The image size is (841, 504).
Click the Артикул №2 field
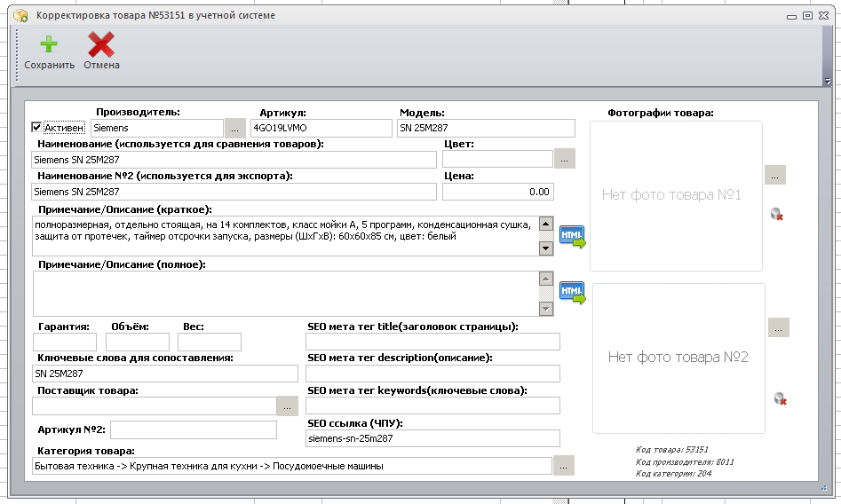pos(194,430)
